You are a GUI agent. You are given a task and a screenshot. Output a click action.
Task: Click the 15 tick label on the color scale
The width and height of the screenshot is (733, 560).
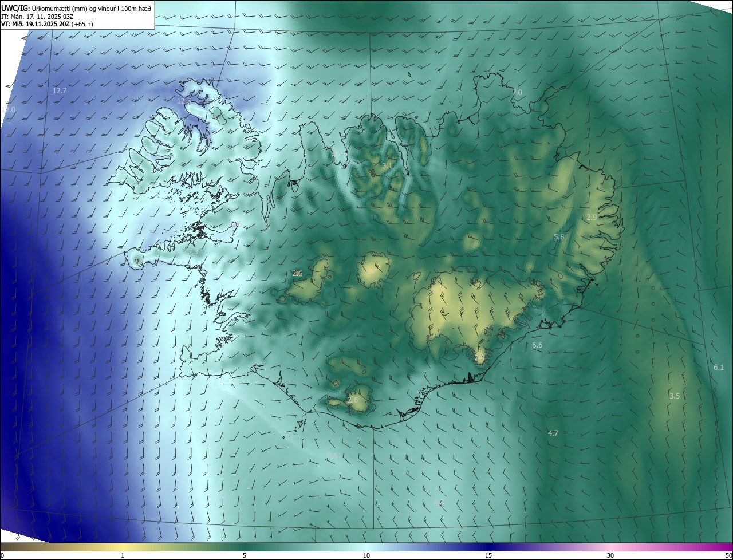coord(488,555)
